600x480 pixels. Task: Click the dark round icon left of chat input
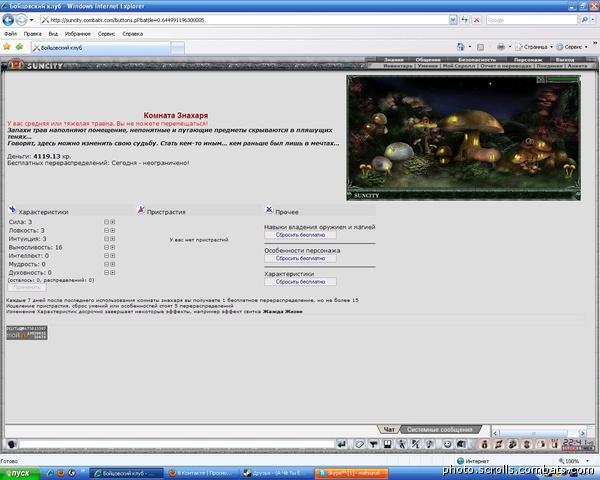[x=12, y=444]
